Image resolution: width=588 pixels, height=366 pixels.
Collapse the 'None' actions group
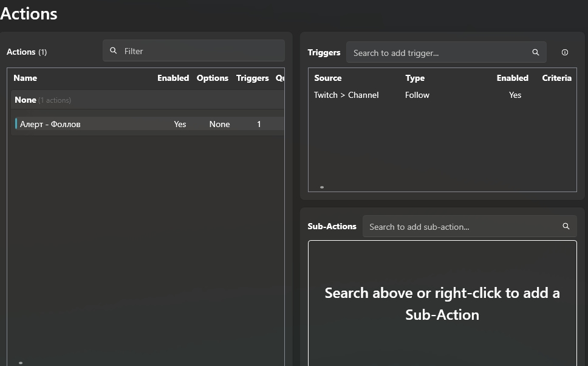(26, 100)
